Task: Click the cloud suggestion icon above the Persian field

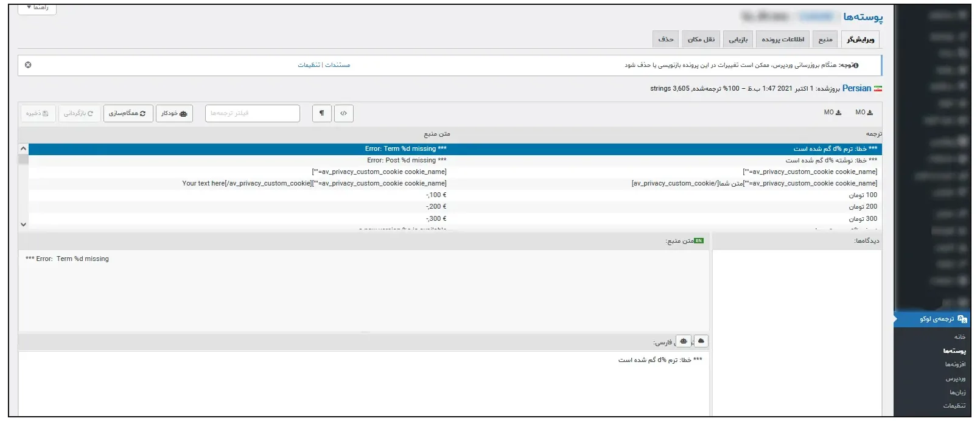Action: pos(701,341)
